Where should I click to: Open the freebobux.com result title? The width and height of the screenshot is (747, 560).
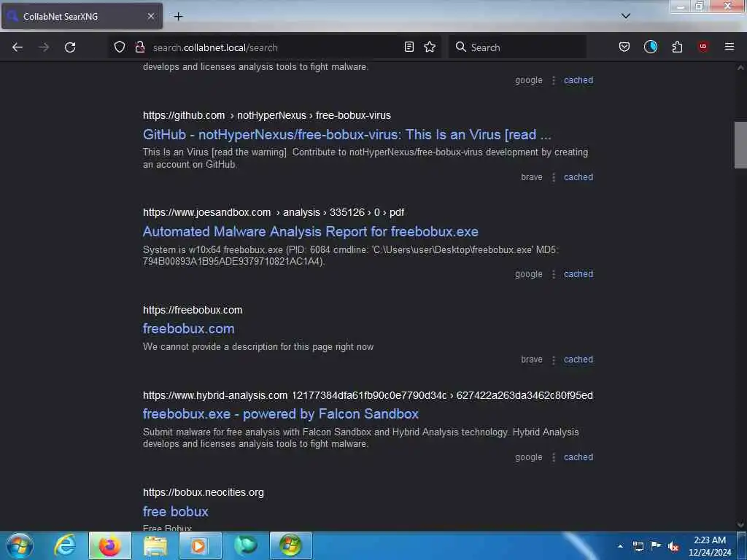(x=189, y=329)
